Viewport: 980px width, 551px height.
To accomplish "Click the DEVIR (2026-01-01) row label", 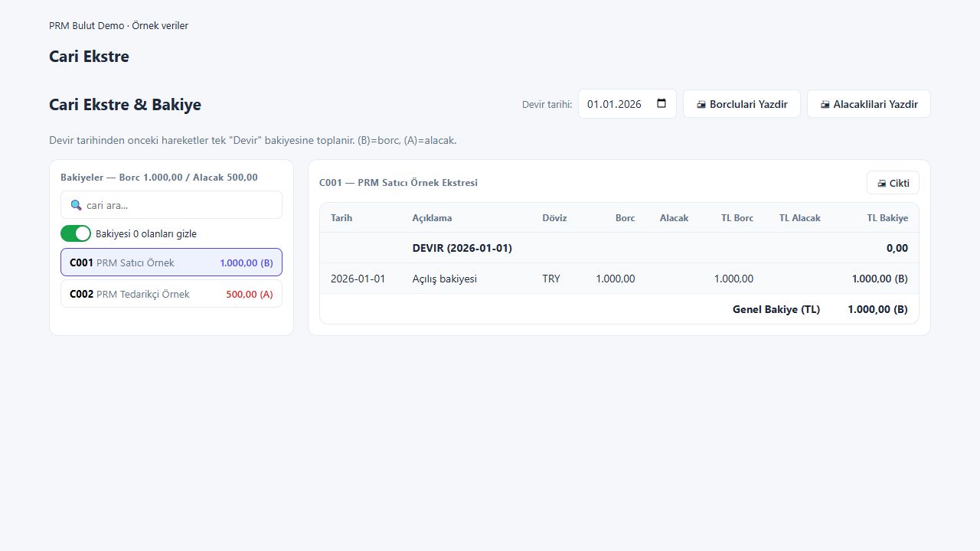I will [x=462, y=248].
